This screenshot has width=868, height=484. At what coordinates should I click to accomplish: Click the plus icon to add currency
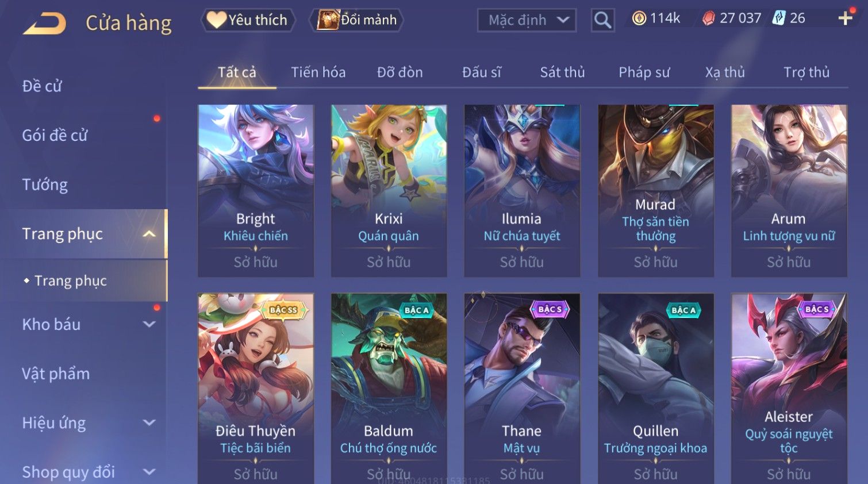tap(845, 18)
